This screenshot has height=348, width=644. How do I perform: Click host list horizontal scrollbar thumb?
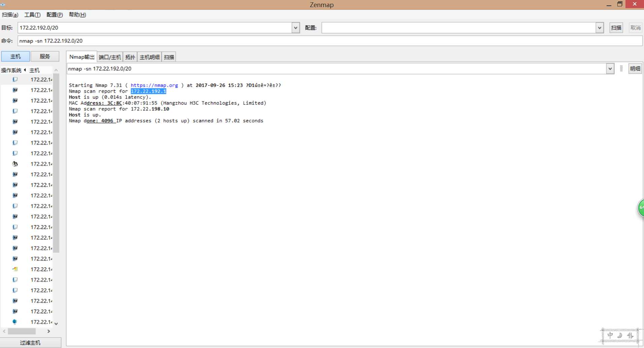pos(22,331)
